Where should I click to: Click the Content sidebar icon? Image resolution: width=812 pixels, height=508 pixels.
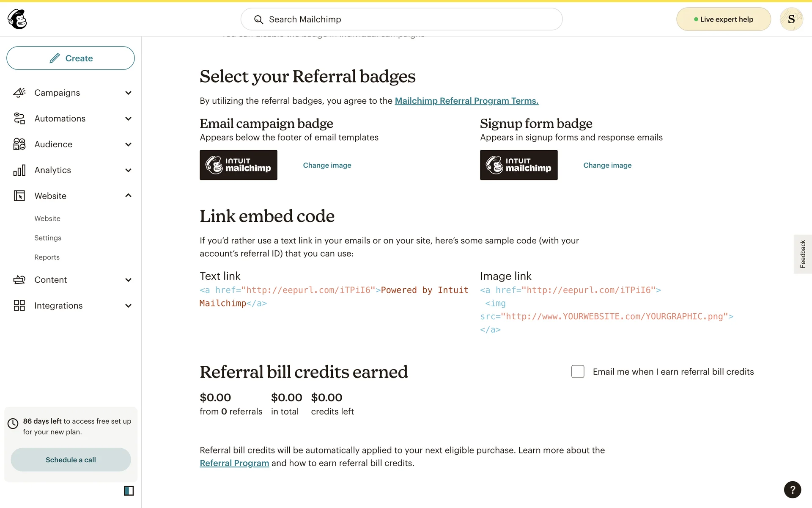(x=19, y=280)
